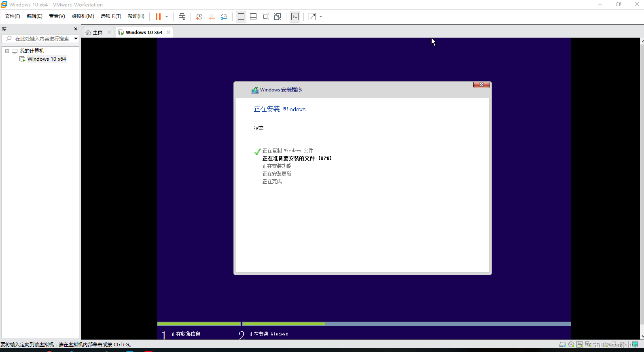This screenshot has height=352, width=644.
Task: Open the snapshot manager
Action: click(x=224, y=17)
